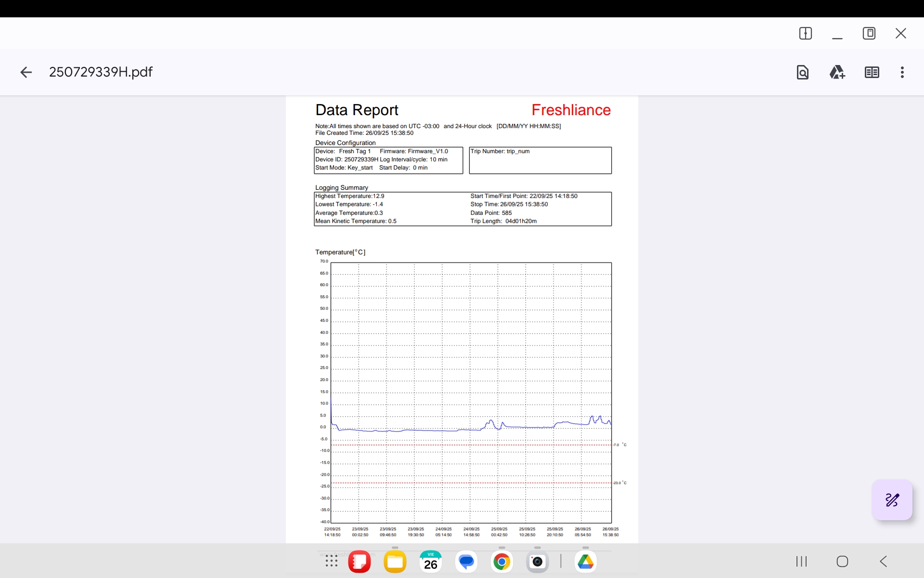The image size is (924, 578).
Task: Open the calendar app showing 26
Action: pos(430,562)
